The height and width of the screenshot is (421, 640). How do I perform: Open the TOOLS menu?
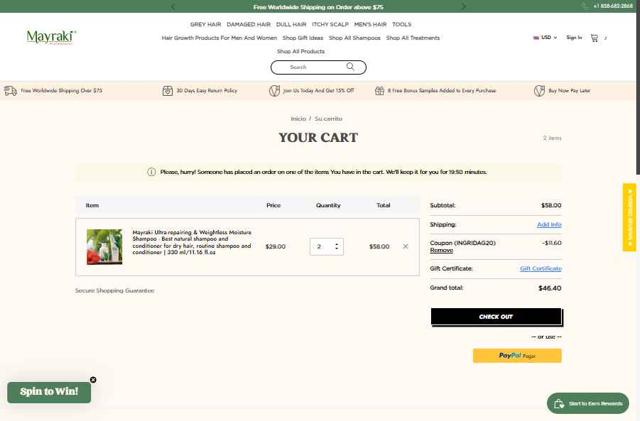(x=402, y=25)
